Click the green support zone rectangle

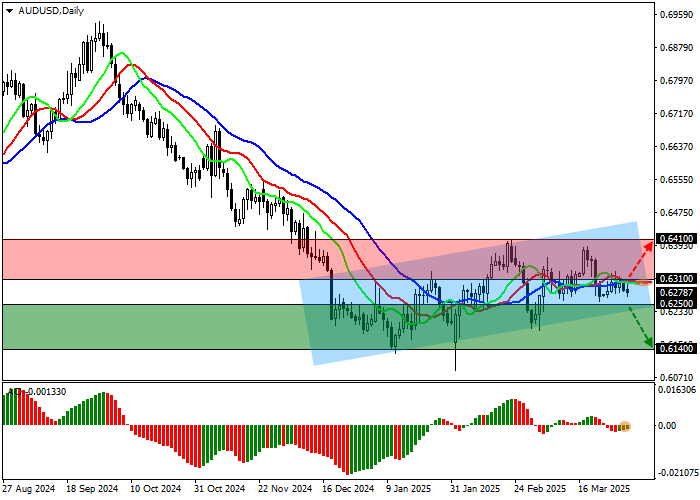coord(150,327)
